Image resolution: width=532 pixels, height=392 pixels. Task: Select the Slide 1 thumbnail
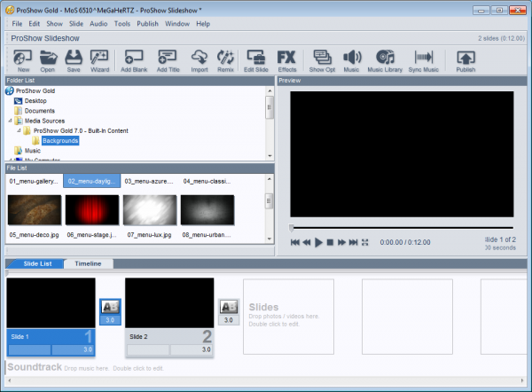(51, 303)
